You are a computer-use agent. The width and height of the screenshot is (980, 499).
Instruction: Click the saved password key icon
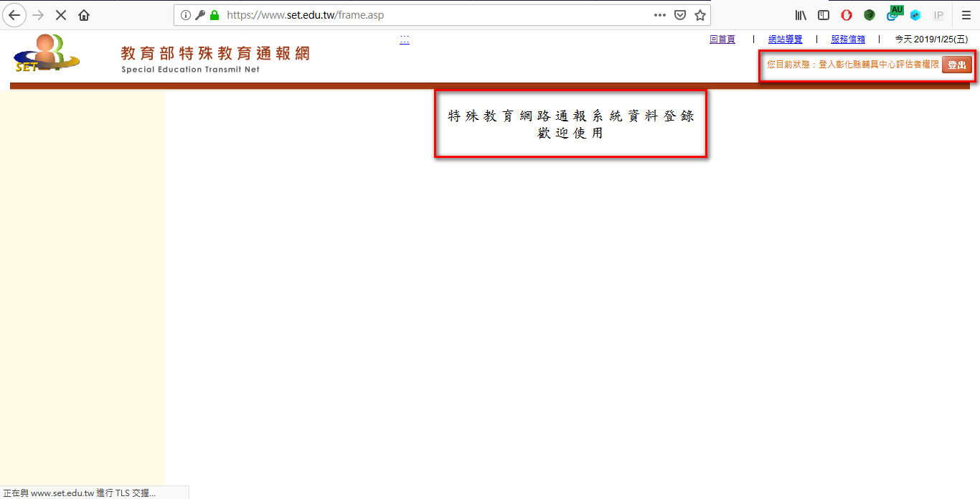tap(200, 14)
